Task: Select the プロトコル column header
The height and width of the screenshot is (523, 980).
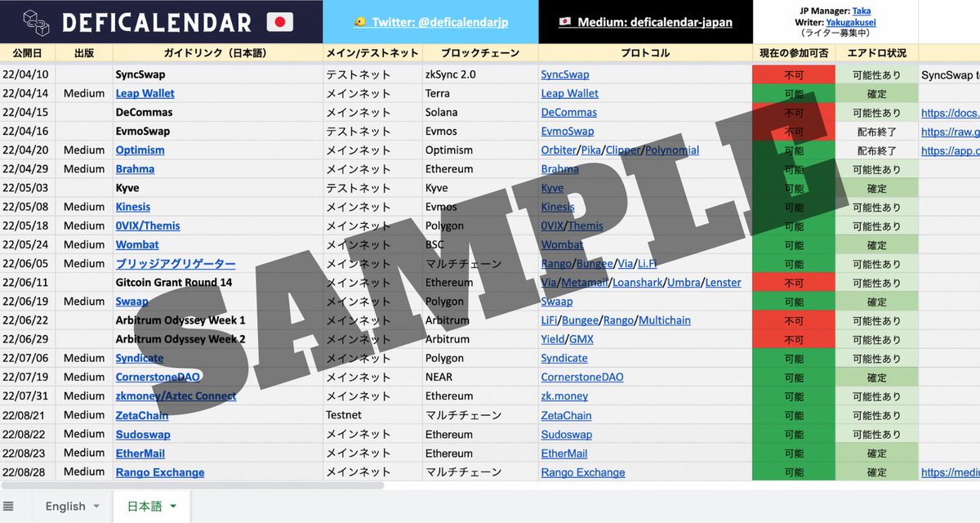Action: (645, 53)
